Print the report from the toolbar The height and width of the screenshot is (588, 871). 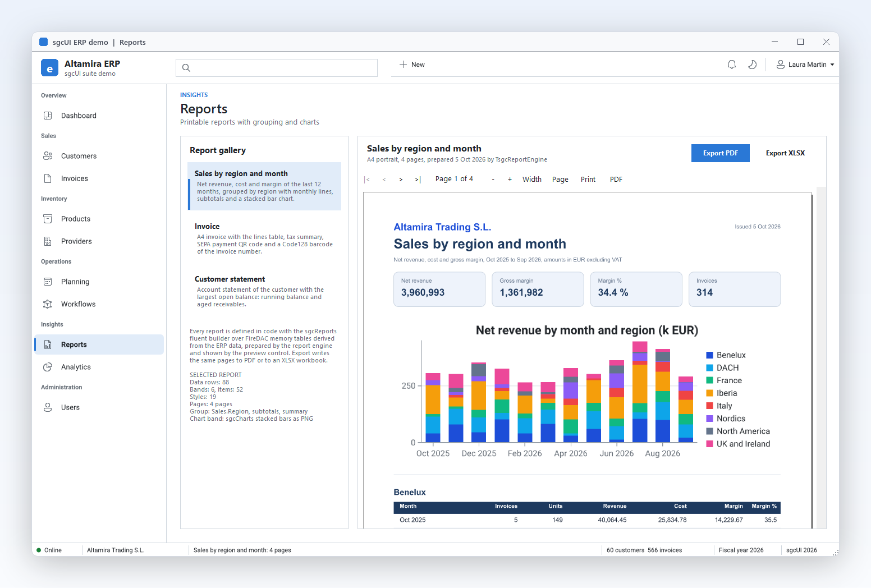[588, 180]
